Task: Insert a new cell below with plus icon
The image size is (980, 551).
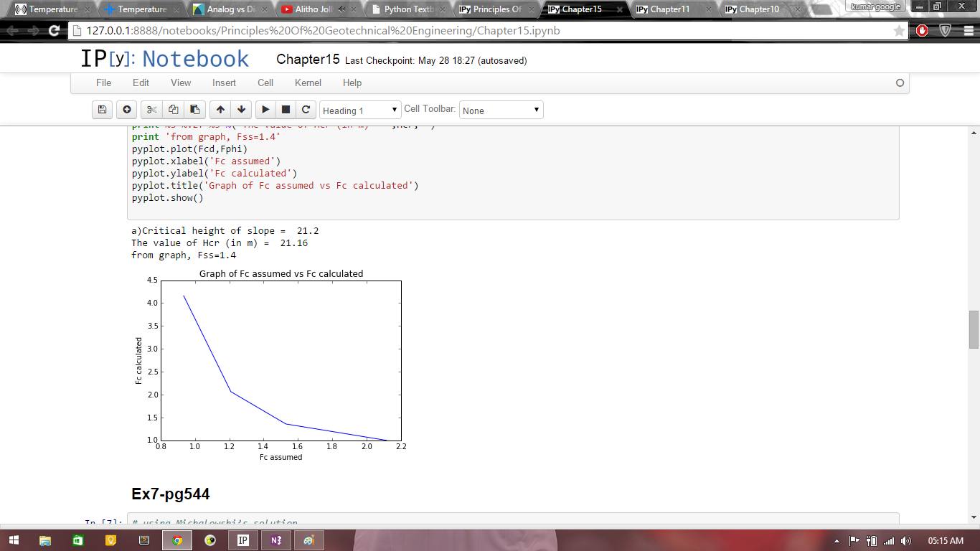Action: pos(127,110)
